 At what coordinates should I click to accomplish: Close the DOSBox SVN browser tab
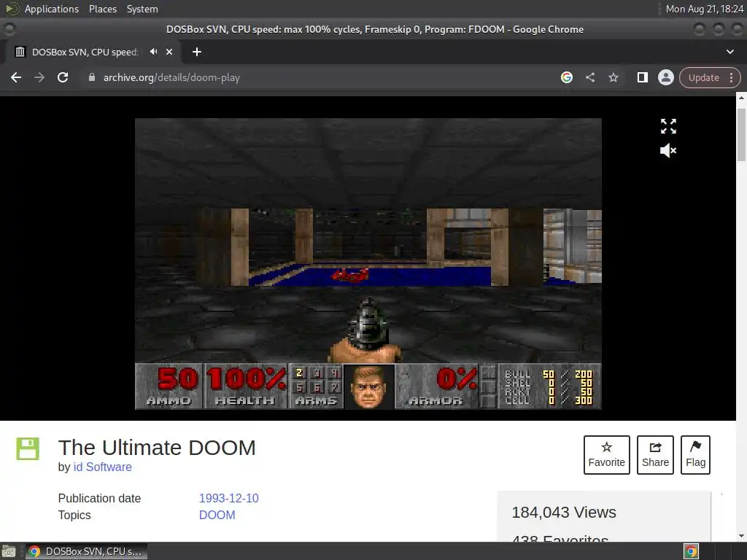(x=169, y=52)
